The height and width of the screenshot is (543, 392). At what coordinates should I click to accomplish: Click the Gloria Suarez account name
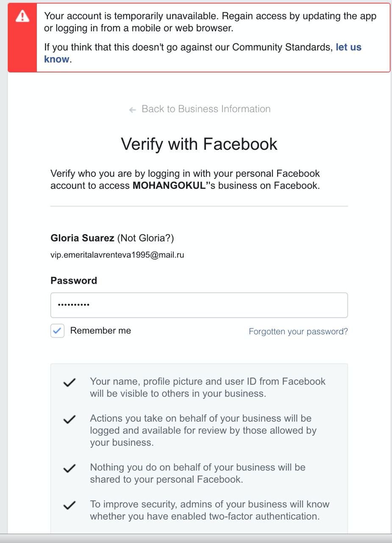point(82,238)
